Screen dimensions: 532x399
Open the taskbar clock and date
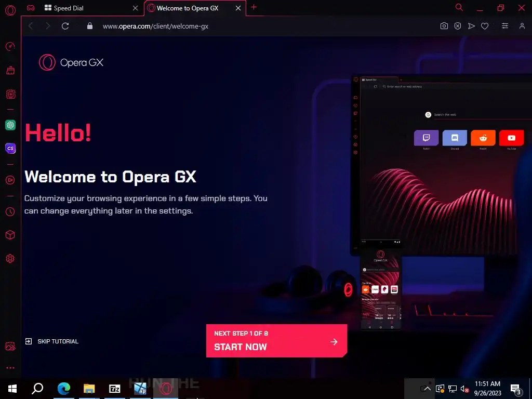point(487,389)
